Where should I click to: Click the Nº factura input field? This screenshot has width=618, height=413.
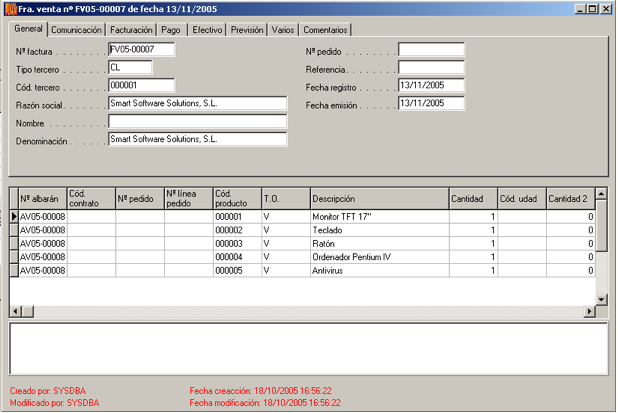tap(140, 50)
